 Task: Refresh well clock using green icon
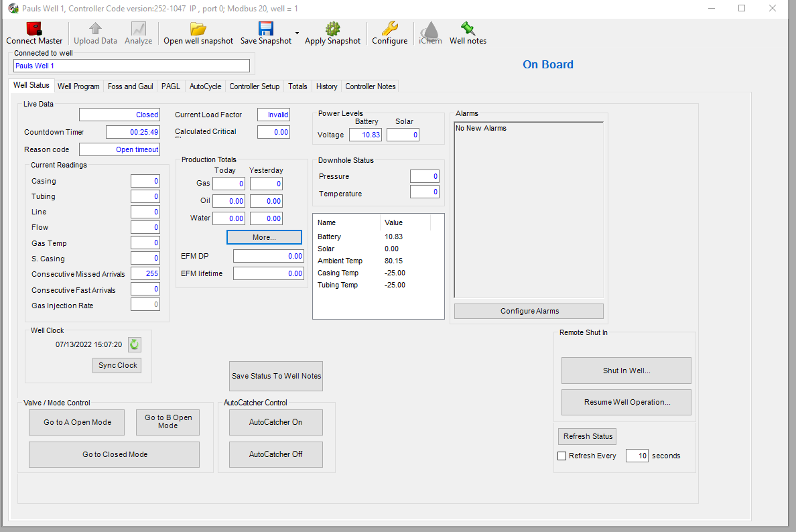[x=135, y=344]
